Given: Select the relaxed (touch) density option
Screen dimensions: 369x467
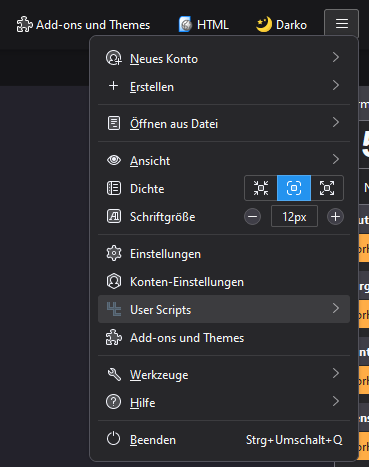Looking at the screenshot, I should [327, 188].
